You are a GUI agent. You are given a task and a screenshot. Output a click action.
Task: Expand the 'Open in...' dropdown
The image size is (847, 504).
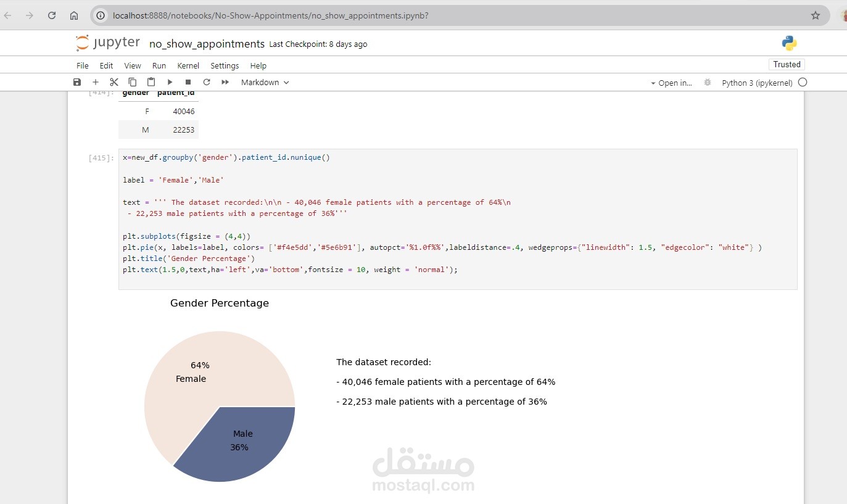click(671, 83)
